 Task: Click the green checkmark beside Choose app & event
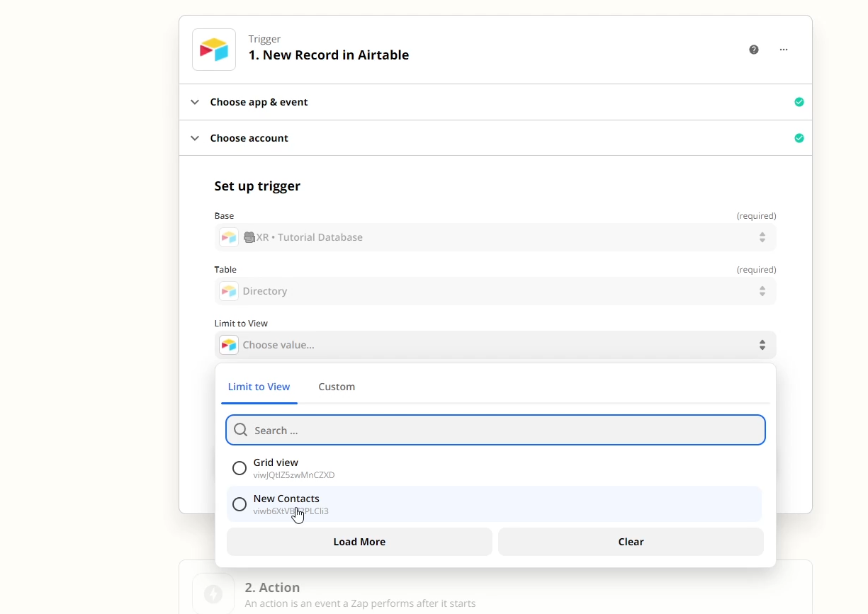pyautogui.click(x=799, y=102)
